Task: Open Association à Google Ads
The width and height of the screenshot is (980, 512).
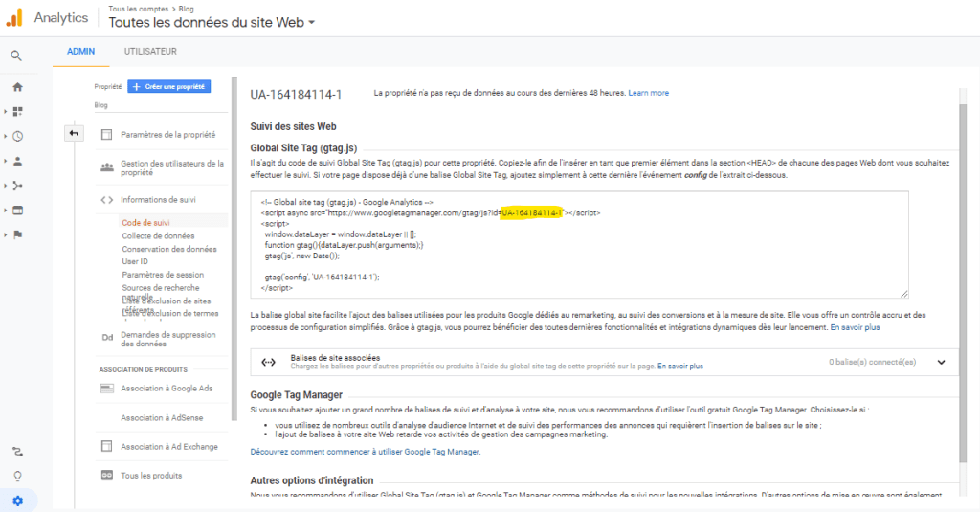Action: pyautogui.click(x=167, y=389)
